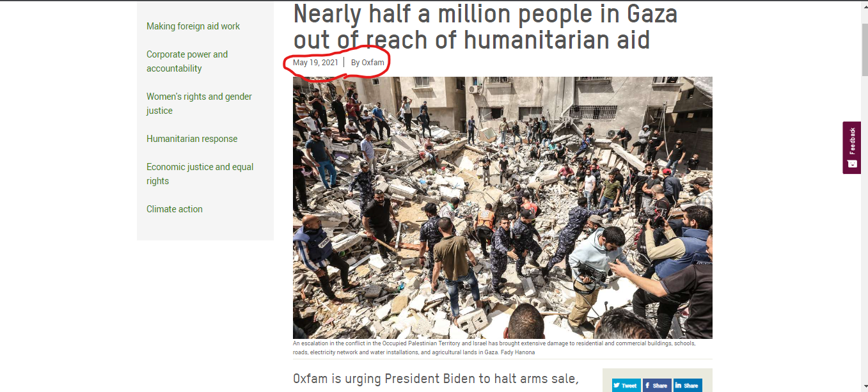868x392 pixels.
Task: Share the article using the LinkedIn Share button
Action: (x=688, y=386)
